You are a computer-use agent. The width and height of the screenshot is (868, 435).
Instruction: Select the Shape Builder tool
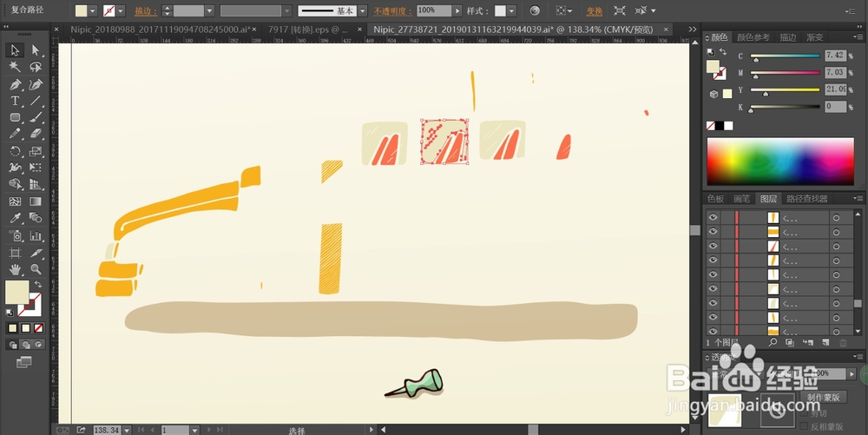coord(15,184)
